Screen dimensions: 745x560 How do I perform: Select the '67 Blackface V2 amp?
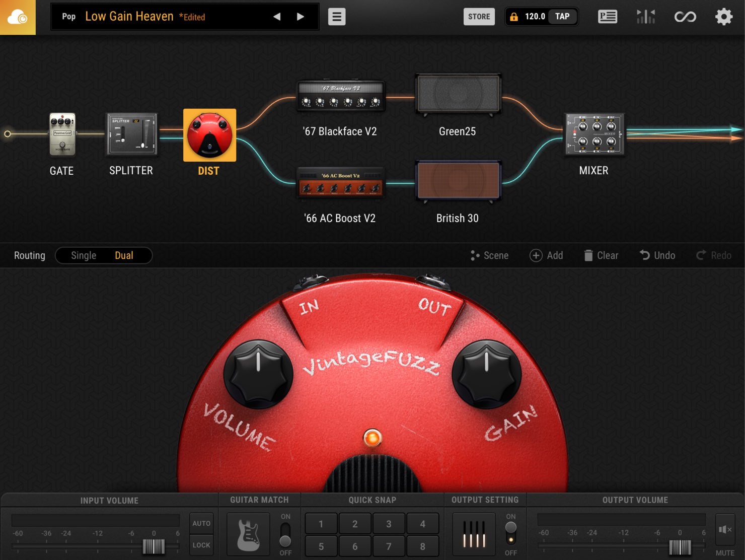341,96
